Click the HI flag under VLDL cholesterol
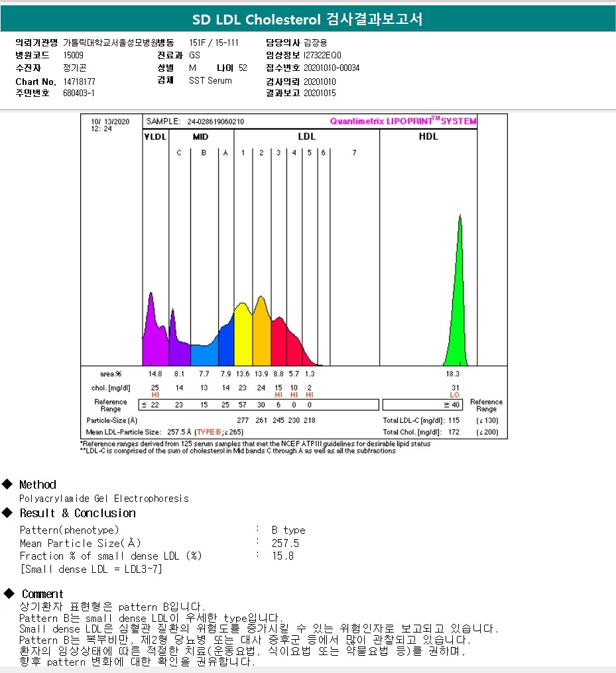 pyautogui.click(x=155, y=395)
